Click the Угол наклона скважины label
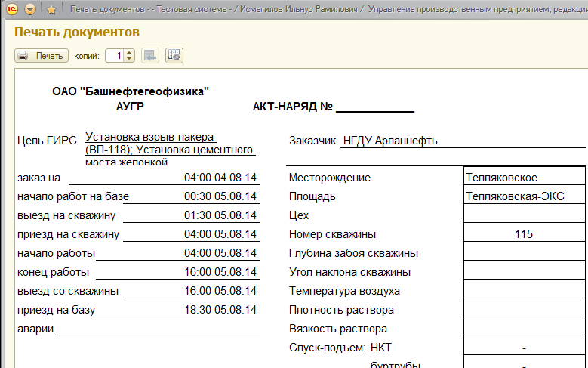 coord(349,272)
